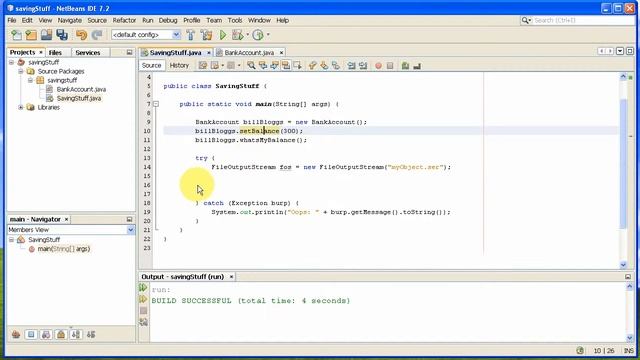Click the Clean and Build Project icon

coord(206,35)
